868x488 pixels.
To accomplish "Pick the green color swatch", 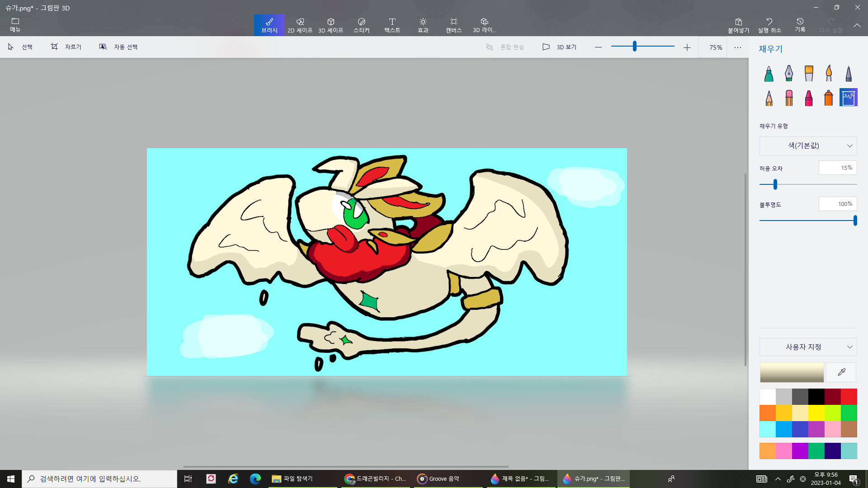I will [849, 413].
